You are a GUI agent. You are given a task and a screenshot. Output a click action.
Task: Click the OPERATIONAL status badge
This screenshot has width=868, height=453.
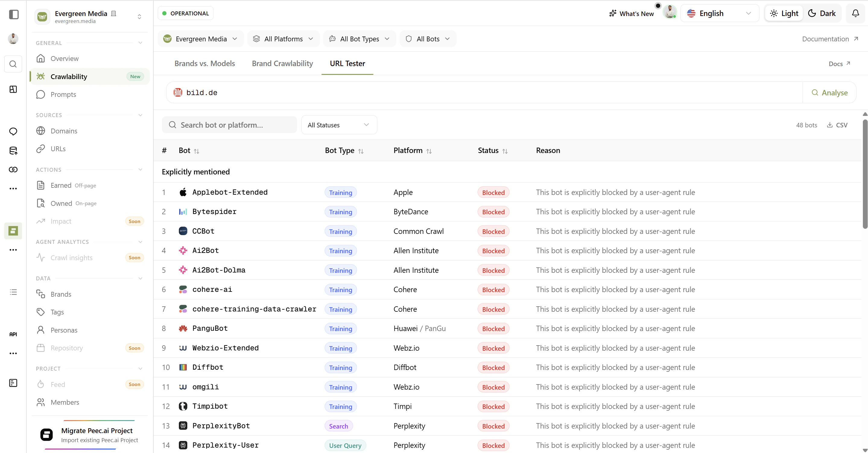point(185,13)
